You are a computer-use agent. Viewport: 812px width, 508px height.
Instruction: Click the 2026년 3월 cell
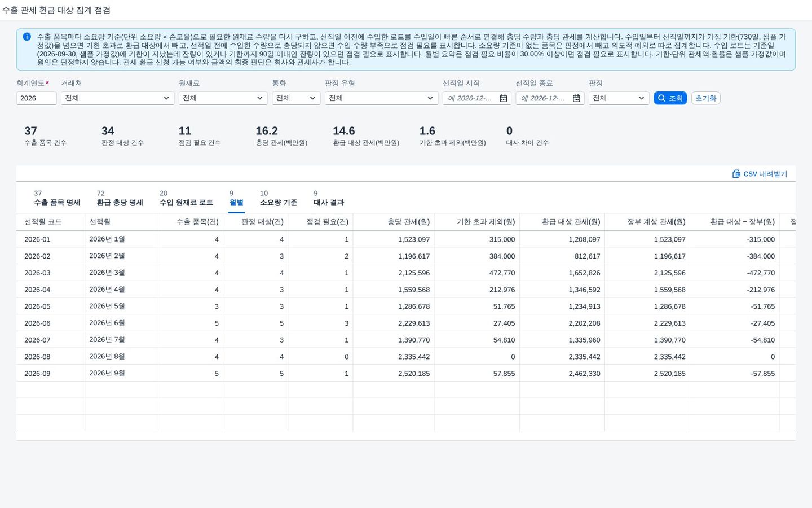(121, 273)
